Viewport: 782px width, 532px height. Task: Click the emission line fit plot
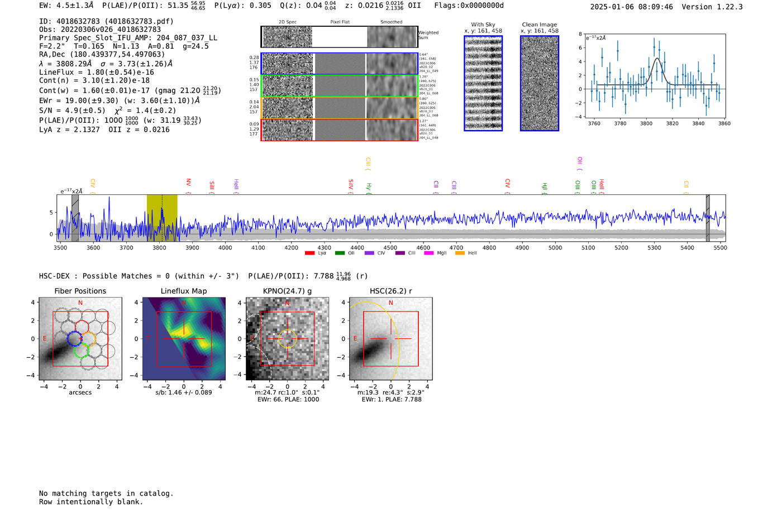pos(655,75)
